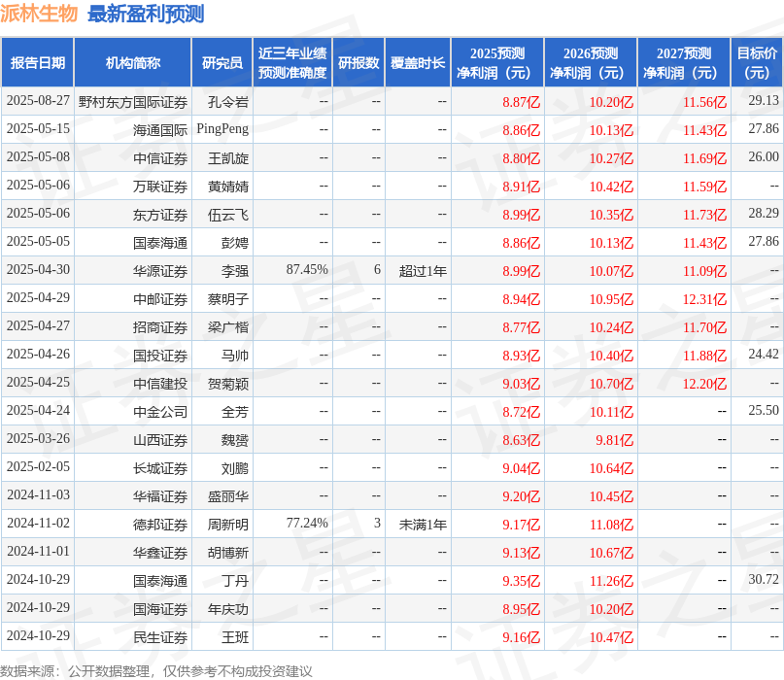The image size is (784, 680).
Task: Click the 2027预测净利润 column header
Action: point(684,62)
